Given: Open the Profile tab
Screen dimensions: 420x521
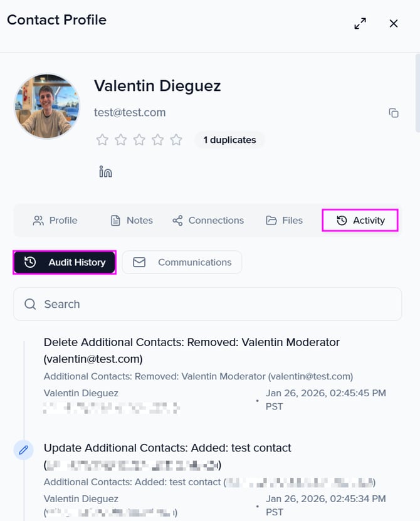Looking at the screenshot, I should 55,220.
